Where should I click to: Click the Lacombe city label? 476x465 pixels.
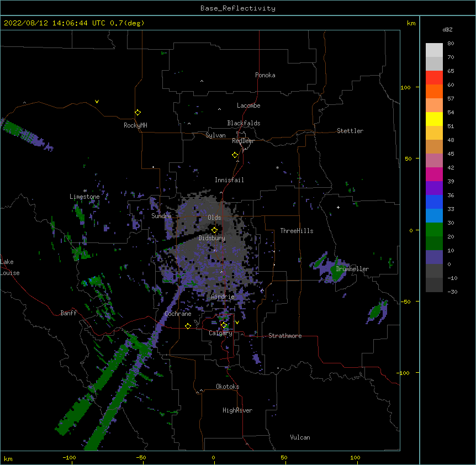point(248,105)
